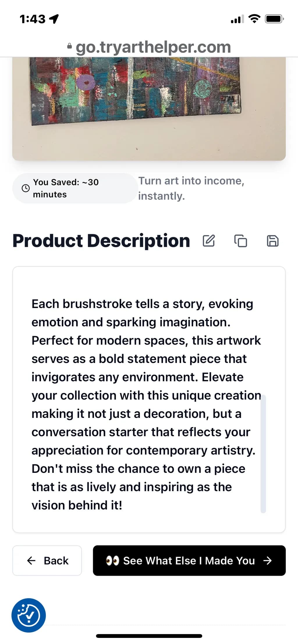Tap the Turn art into income tagline
This screenshot has width=298, height=644.
click(x=191, y=188)
